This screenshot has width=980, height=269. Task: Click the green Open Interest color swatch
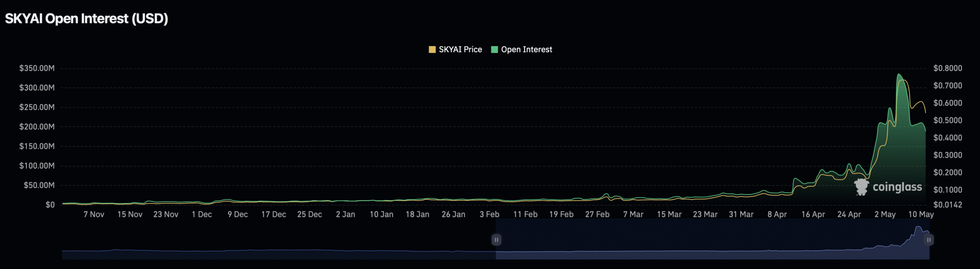(495, 49)
